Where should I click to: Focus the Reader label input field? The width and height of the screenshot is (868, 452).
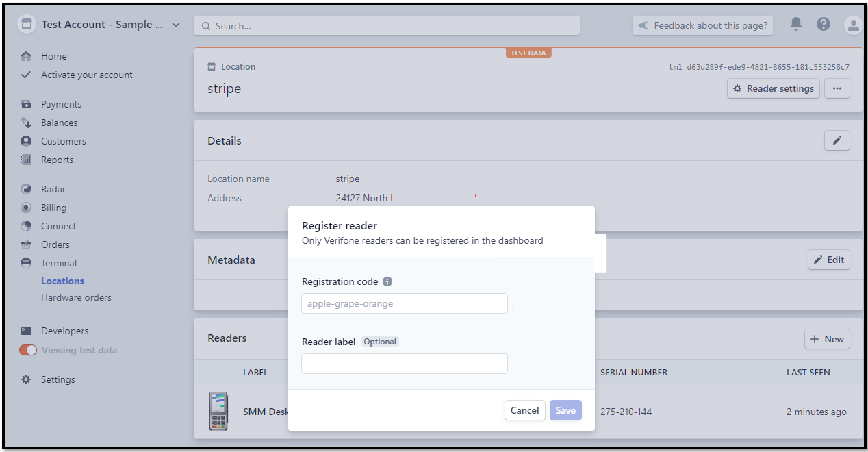click(x=405, y=364)
